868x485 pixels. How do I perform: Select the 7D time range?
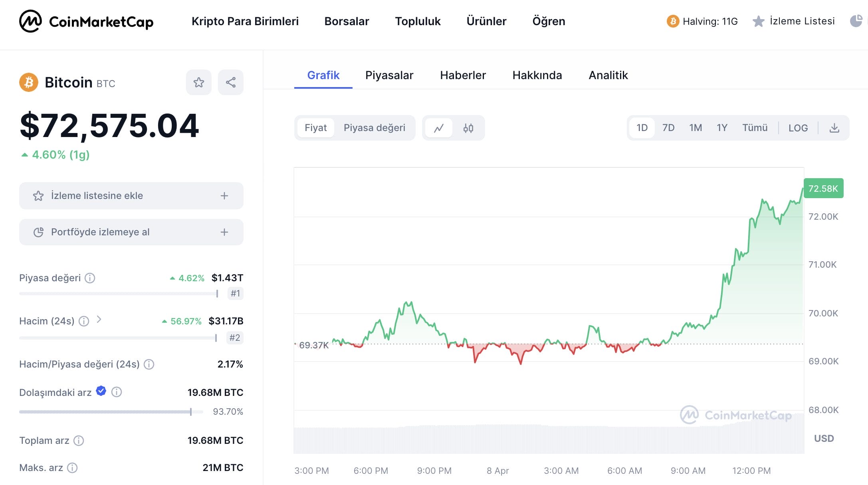pyautogui.click(x=668, y=128)
